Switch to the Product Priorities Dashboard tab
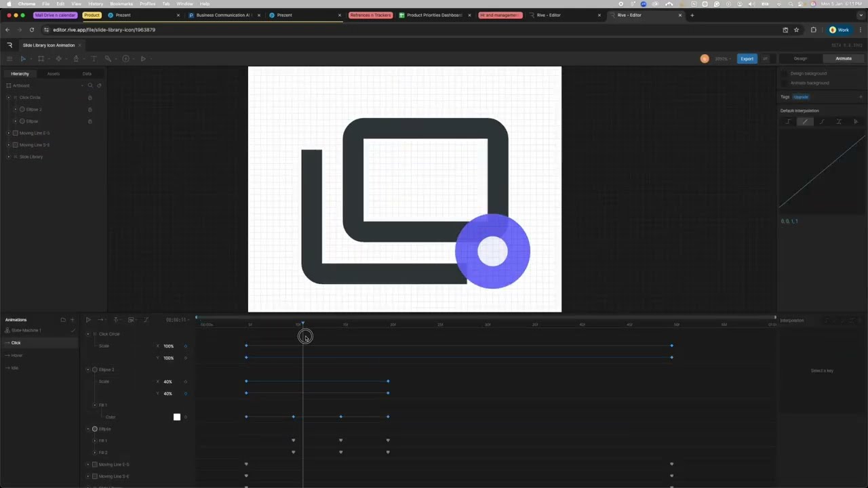This screenshot has height=488, width=868. pos(434,15)
